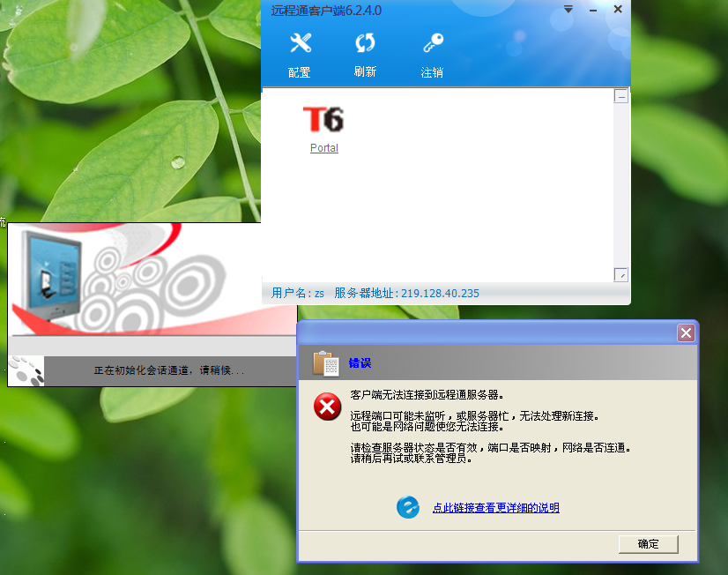
Task: Open the Portal link under T6
Action: click(324, 147)
